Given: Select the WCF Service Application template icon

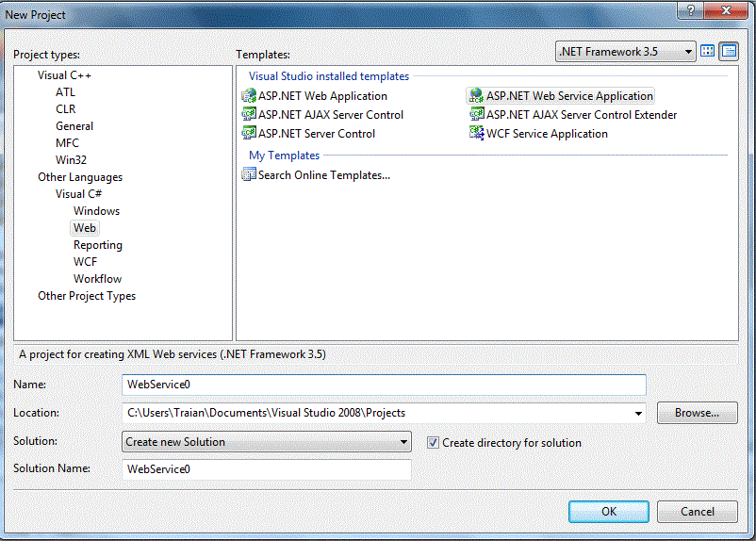Looking at the screenshot, I should tap(478, 134).
